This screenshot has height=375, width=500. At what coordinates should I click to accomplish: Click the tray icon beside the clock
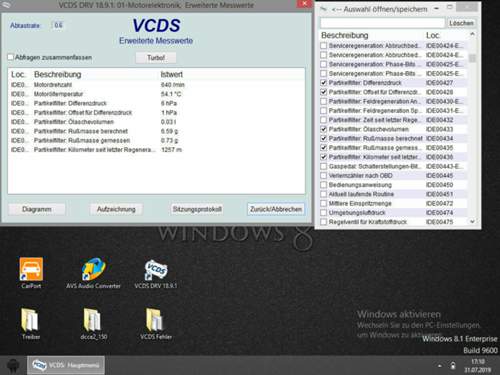point(453,366)
